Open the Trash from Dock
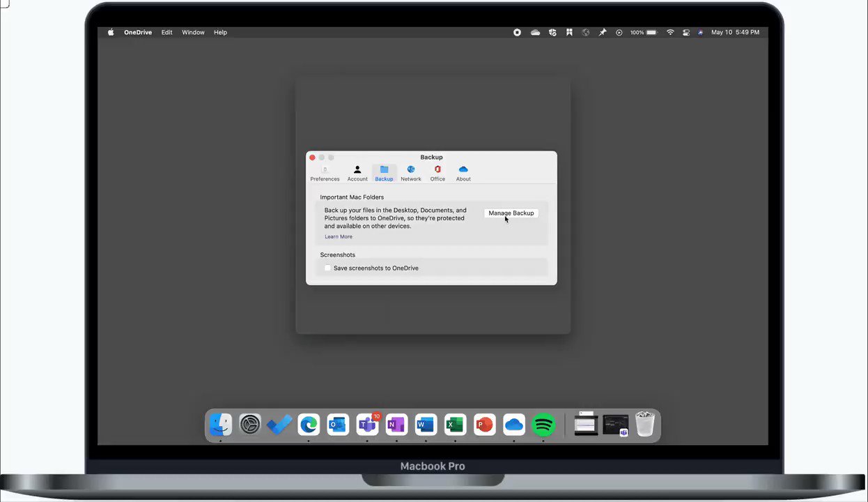Viewport: 868px width, 502px height. [x=645, y=424]
